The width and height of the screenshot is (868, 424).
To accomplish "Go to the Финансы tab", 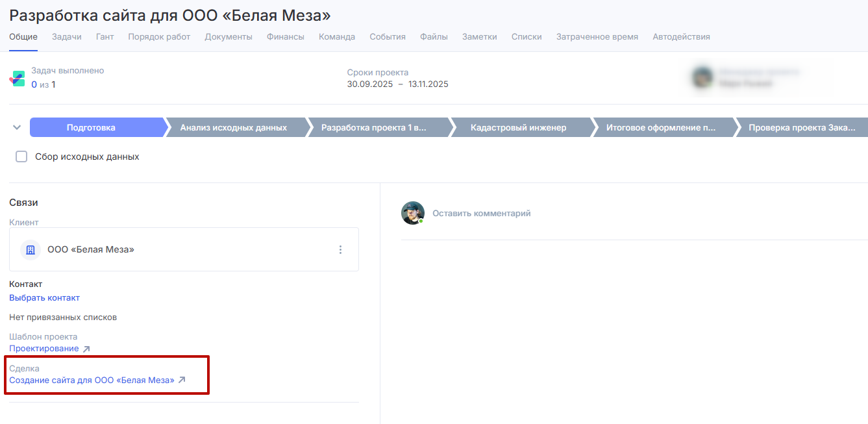I will [285, 37].
